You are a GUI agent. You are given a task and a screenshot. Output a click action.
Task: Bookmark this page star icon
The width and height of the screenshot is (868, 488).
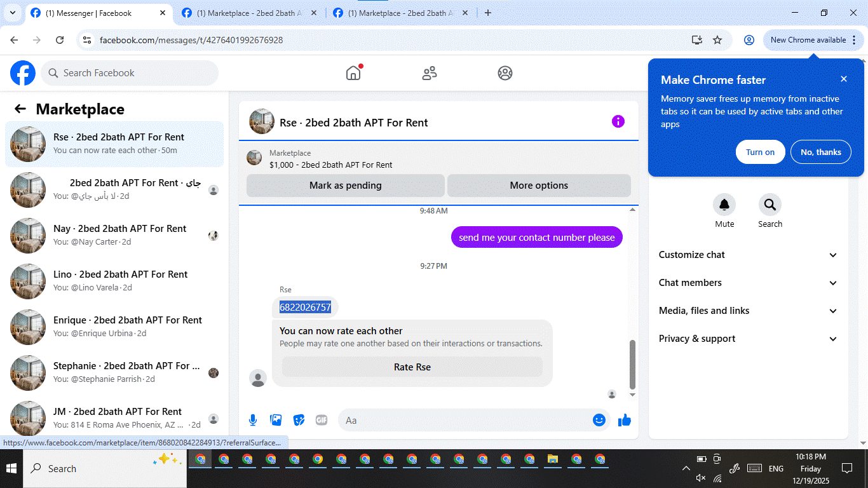pyautogui.click(x=717, y=40)
